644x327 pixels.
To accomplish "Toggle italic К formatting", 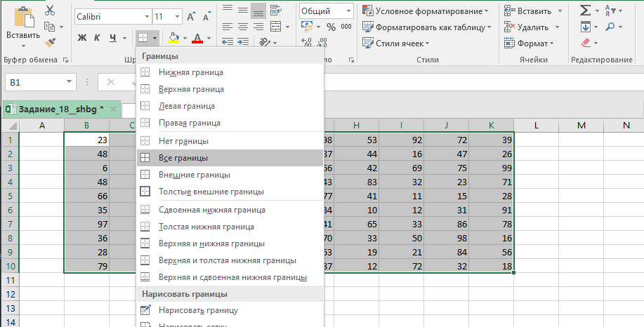I will tap(98, 38).
